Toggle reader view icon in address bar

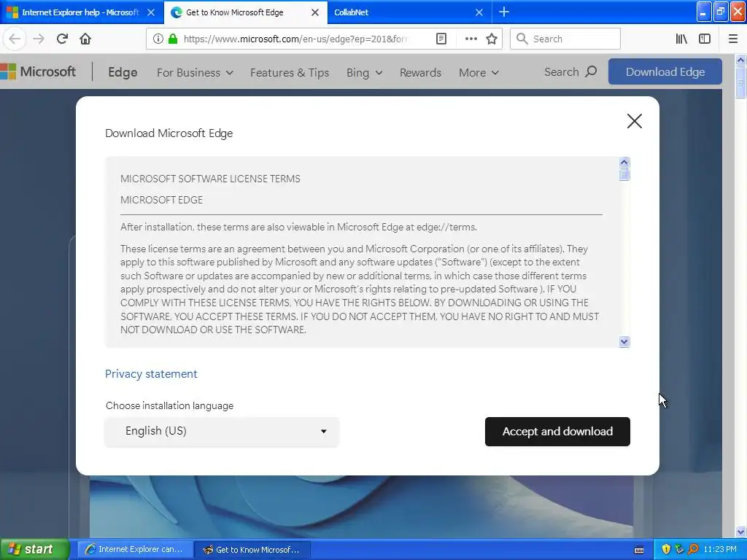point(441,39)
